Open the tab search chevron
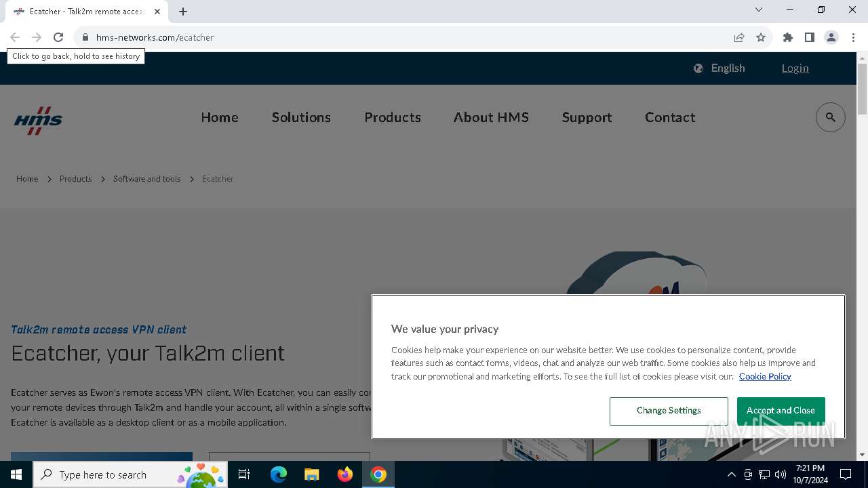The height and width of the screenshot is (488, 868). click(759, 9)
